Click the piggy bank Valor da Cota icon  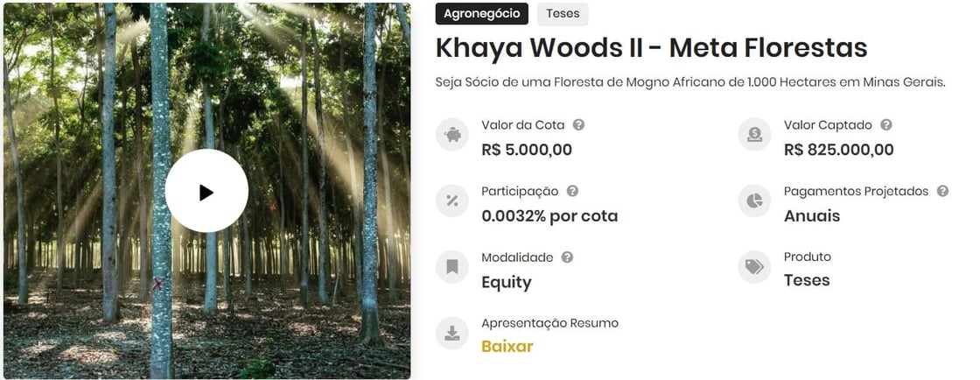[452, 135]
